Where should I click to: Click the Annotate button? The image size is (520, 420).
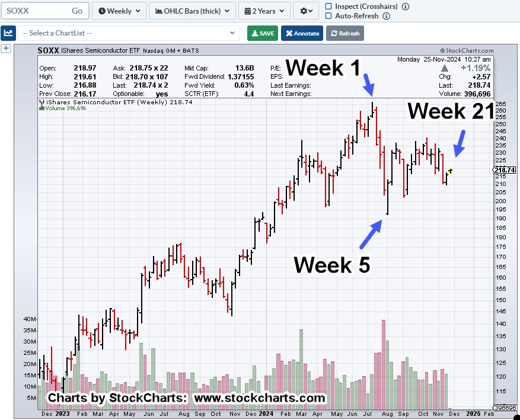[x=302, y=33]
